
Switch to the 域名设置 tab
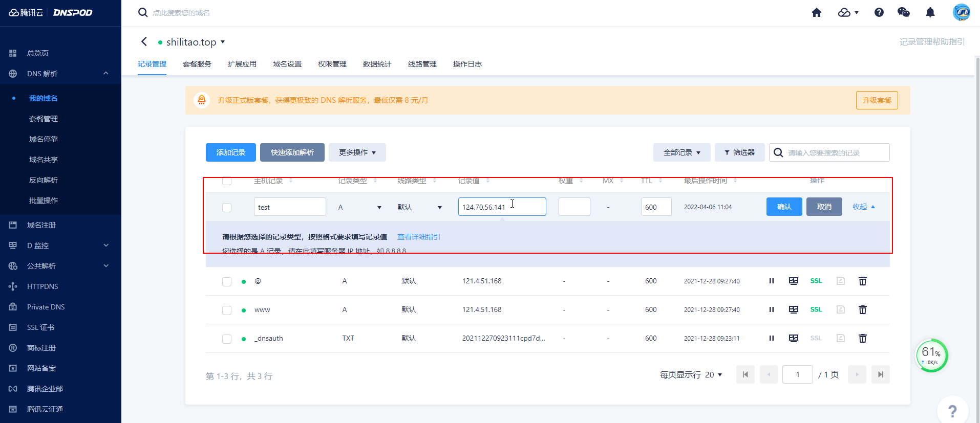point(287,64)
